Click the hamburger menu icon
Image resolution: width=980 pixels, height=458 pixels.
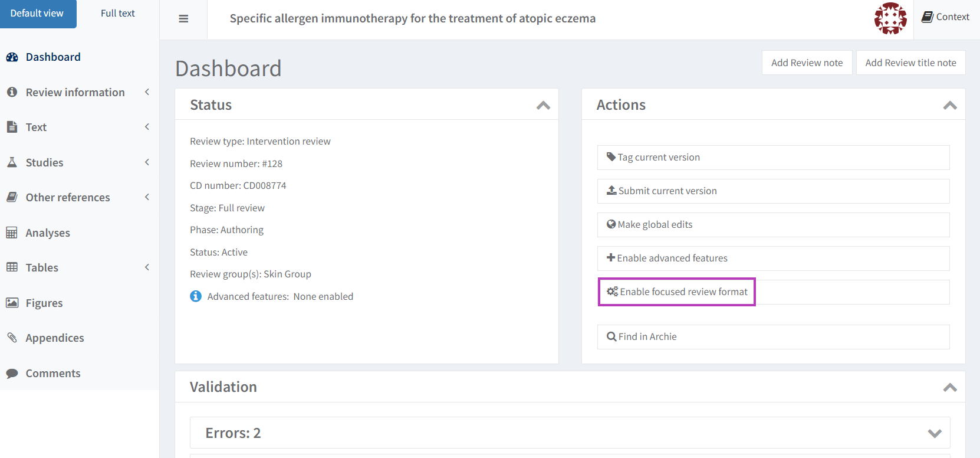[183, 19]
